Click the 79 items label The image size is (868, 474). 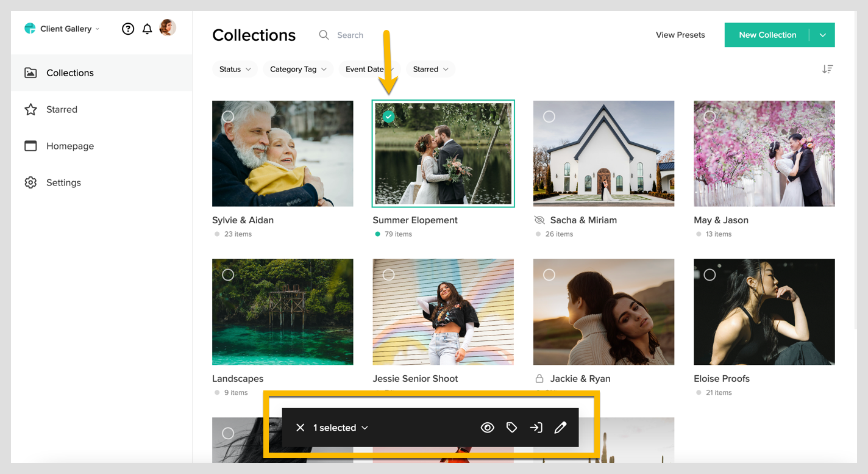pyautogui.click(x=398, y=234)
